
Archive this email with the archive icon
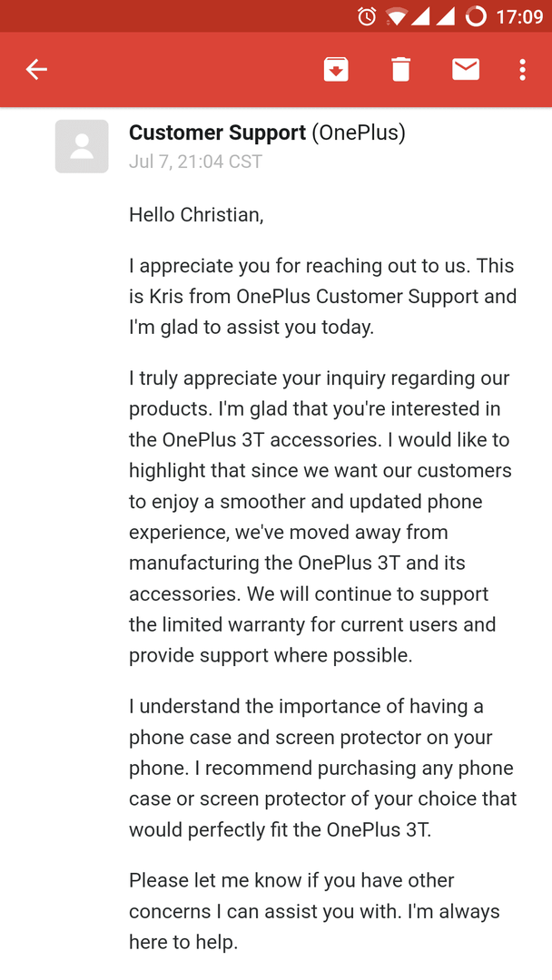(x=336, y=69)
